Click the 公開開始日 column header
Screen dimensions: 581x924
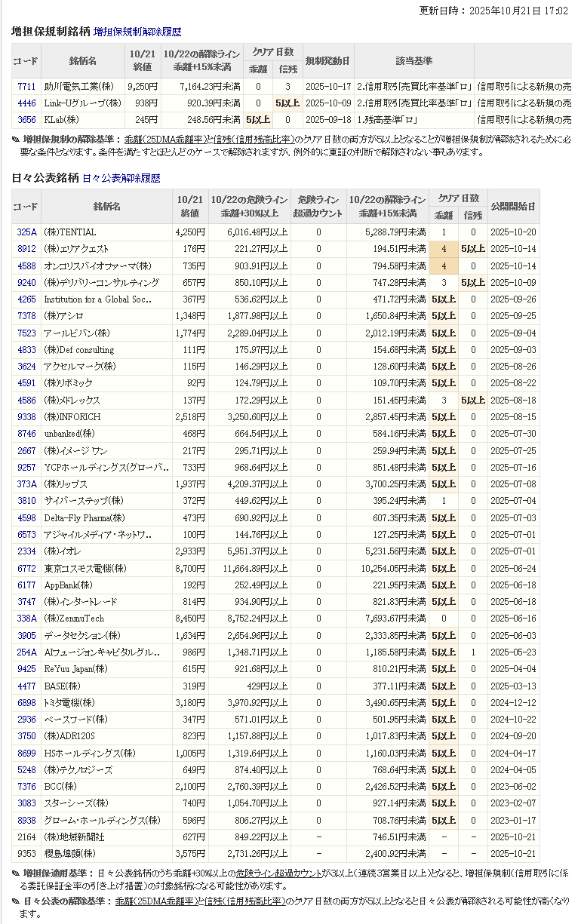pyautogui.click(x=514, y=206)
